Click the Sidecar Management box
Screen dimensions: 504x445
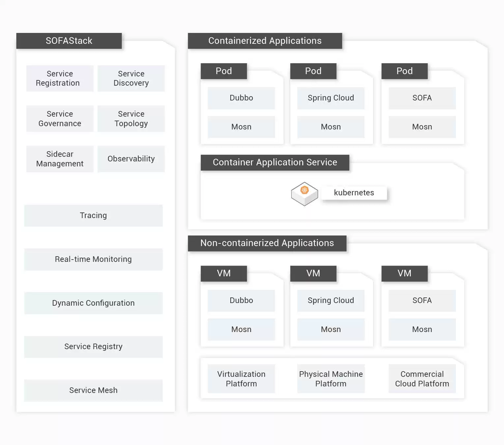pos(60,159)
